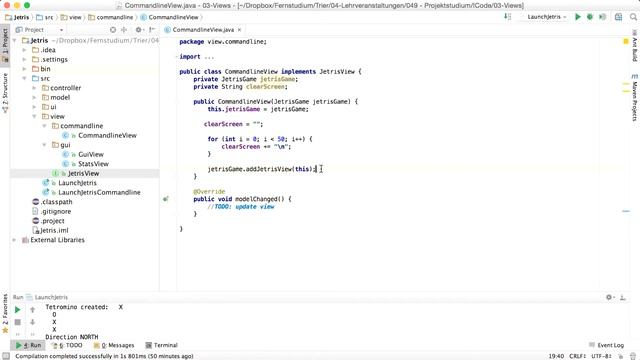Expand the controller package
The image size is (640, 360).
point(34,88)
